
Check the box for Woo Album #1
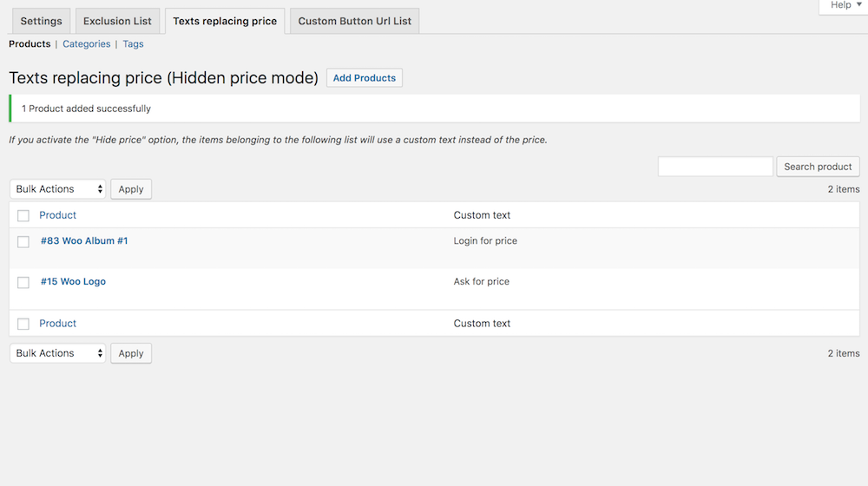tap(23, 242)
